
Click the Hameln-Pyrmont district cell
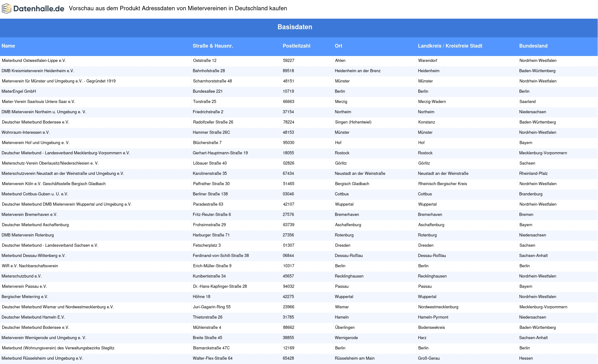click(433, 317)
